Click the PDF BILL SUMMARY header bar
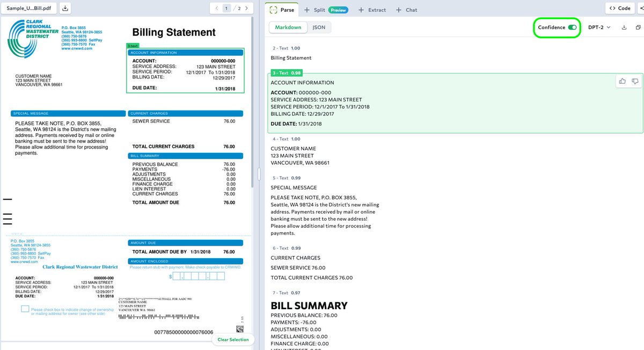Image resolution: width=644 pixels, height=350 pixels. pos(186,156)
